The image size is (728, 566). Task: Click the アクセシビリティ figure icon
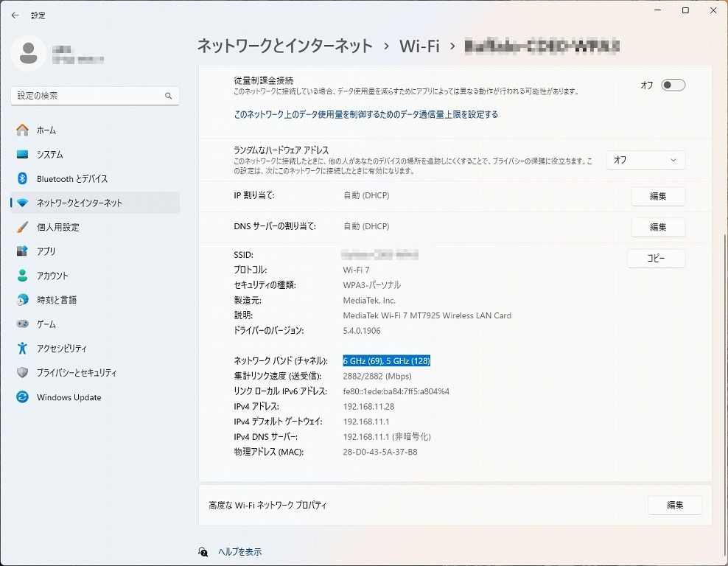[x=22, y=349]
